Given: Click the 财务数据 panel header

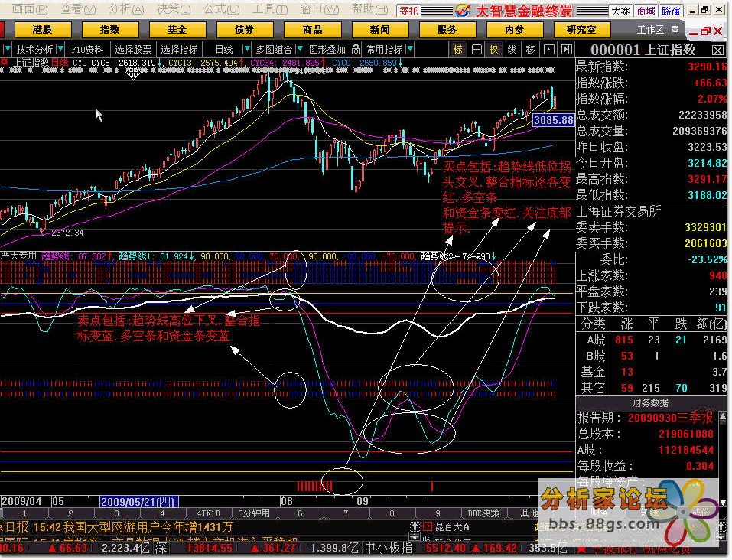Looking at the screenshot, I should [650, 402].
